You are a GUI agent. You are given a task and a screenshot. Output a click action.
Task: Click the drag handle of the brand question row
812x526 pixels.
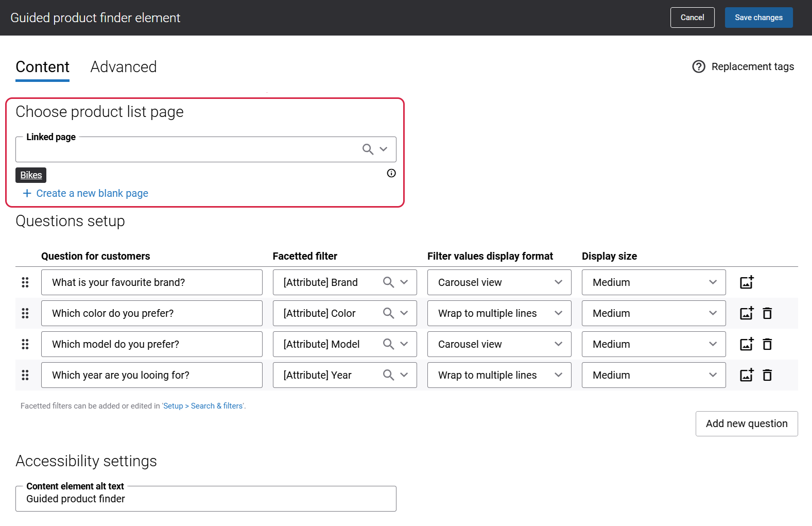[25, 282]
